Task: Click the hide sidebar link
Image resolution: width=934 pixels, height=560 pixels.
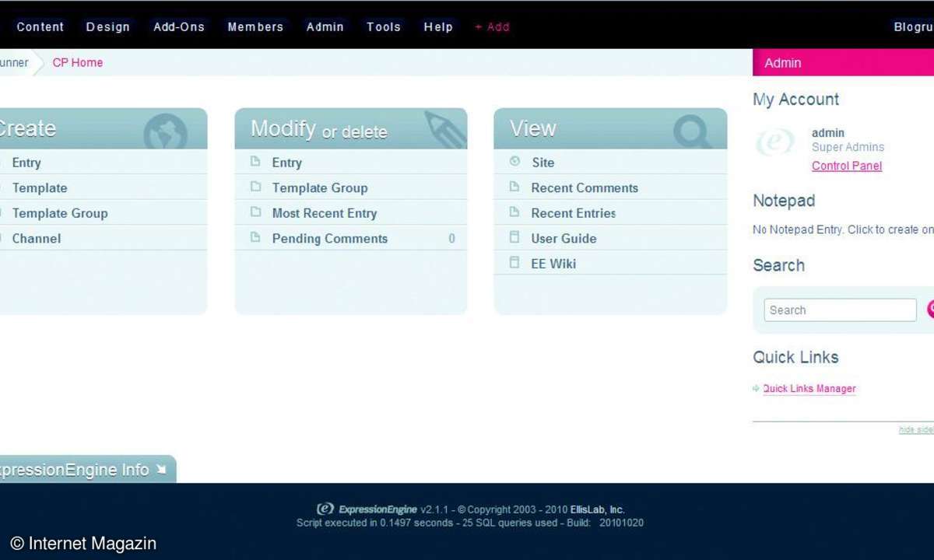Action: [916, 429]
